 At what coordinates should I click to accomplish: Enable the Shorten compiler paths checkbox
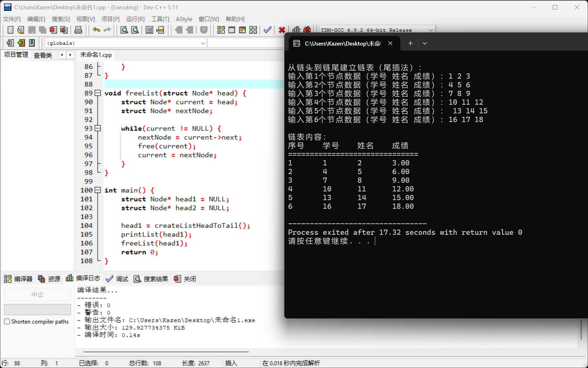click(x=7, y=322)
